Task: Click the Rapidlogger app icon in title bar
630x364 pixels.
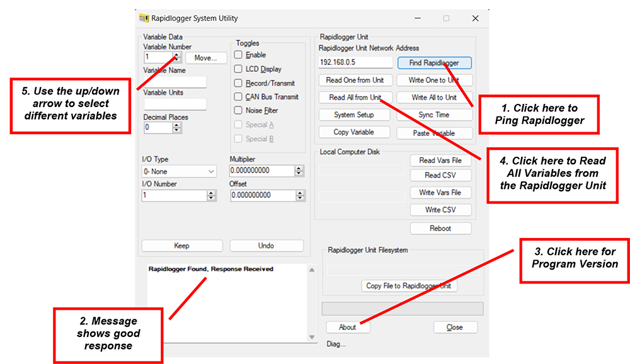Action: point(144,18)
